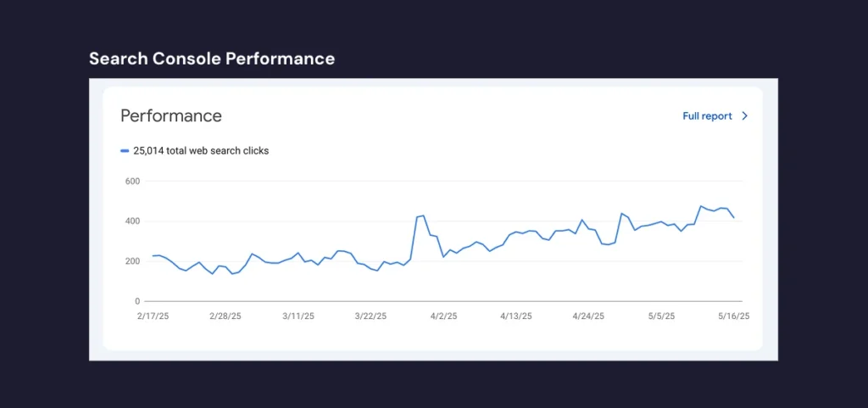This screenshot has height=408, width=868.
Task: Open the Full report link
Action: click(x=707, y=116)
